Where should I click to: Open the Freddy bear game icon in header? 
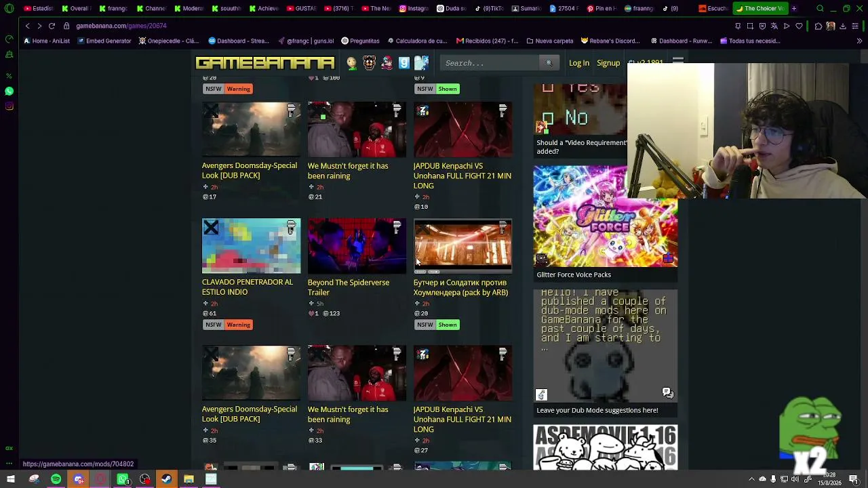(369, 63)
